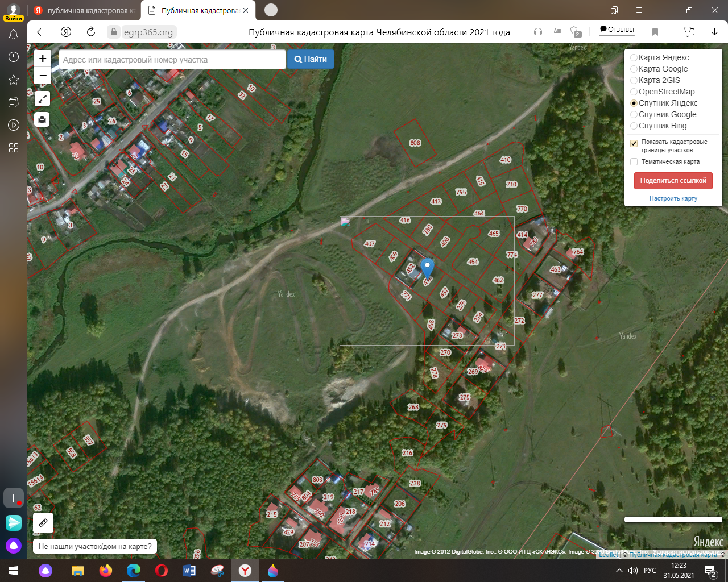Open Настроить карту link
The height and width of the screenshot is (582, 728).
click(x=673, y=198)
